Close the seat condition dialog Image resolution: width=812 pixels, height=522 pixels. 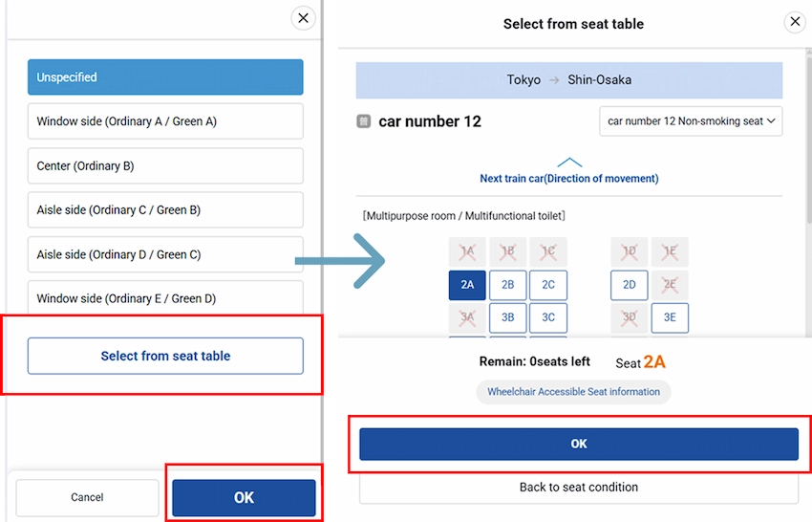[x=303, y=18]
